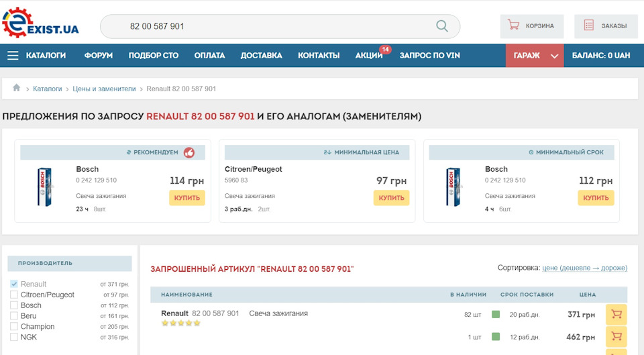Open the Bosch spark plug image in Минимальный срок card
Screen dimensions: 644x355
click(453, 187)
